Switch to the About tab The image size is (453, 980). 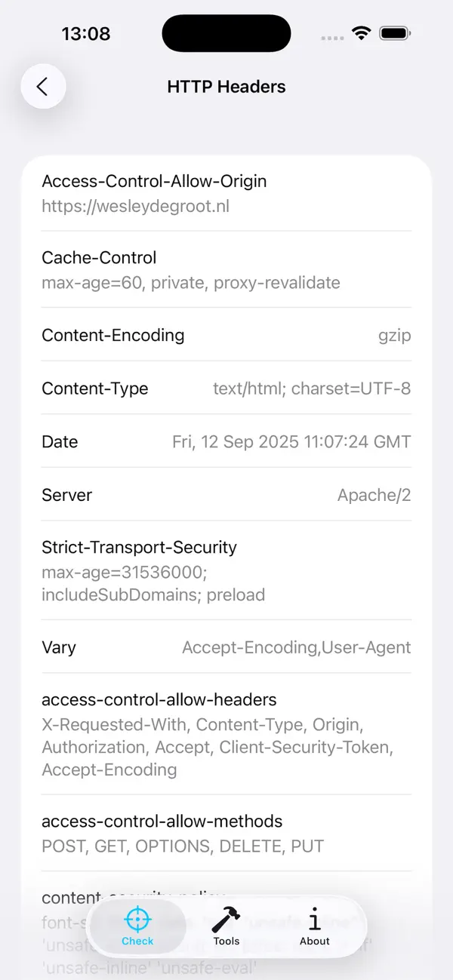click(x=314, y=926)
